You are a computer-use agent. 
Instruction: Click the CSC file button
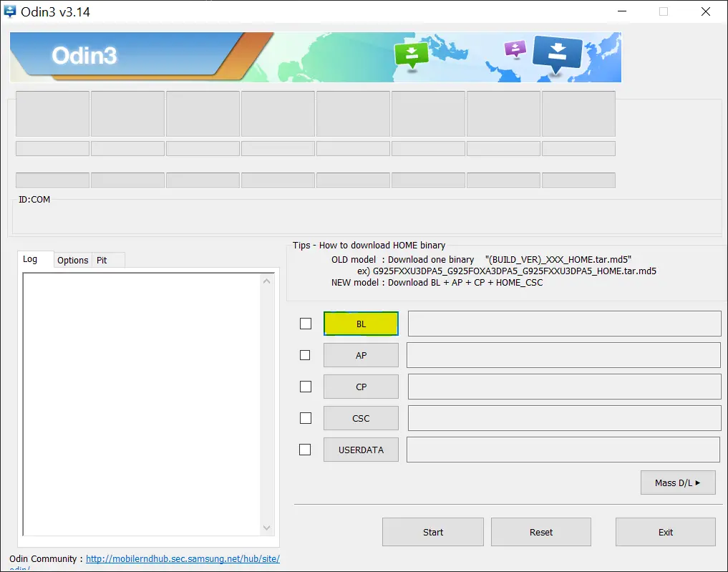pyautogui.click(x=361, y=418)
